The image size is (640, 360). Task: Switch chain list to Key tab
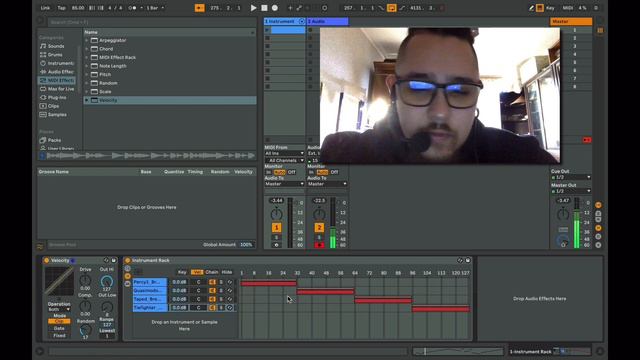click(x=182, y=272)
